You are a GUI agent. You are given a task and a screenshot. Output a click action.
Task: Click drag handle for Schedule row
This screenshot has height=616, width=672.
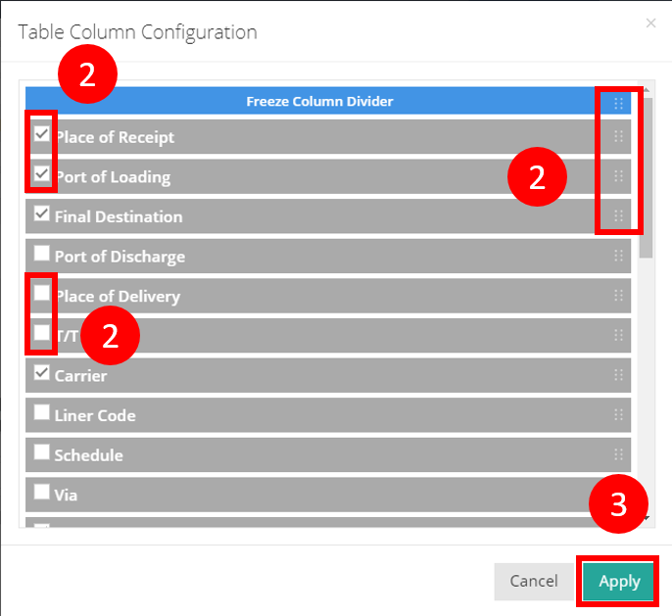(x=618, y=454)
